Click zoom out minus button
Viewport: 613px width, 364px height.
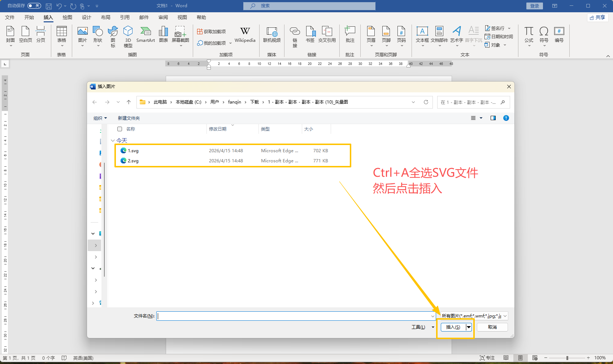pyautogui.click(x=546, y=358)
